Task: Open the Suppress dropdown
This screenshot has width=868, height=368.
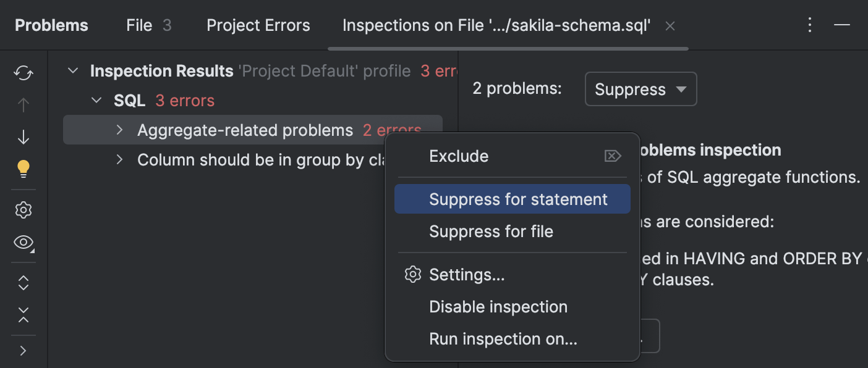Action: tap(640, 89)
